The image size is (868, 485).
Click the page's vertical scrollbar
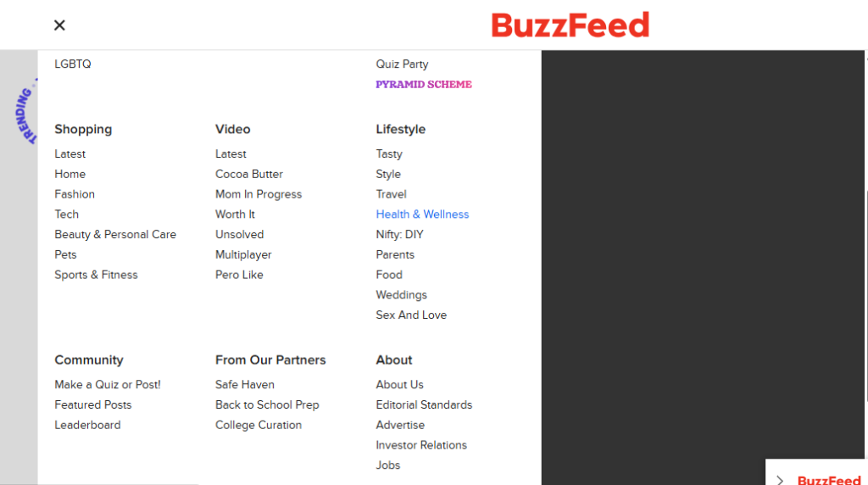pyautogui.click(x=865, y=254)
